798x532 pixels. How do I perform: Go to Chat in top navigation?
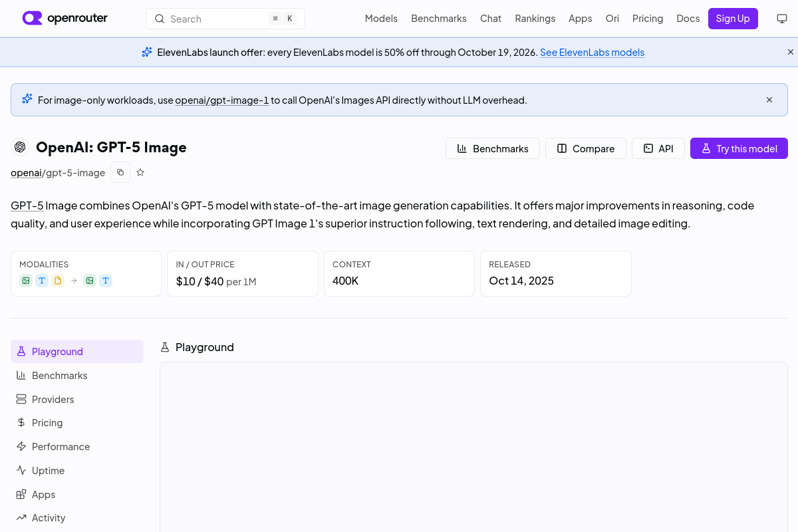(x=491, y=19)
